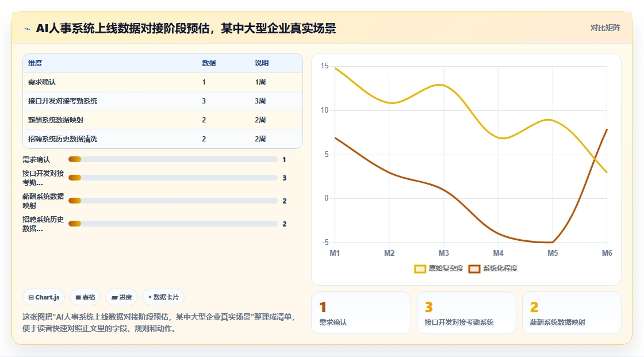The width and height of the screenshot is (644, 357).
Task: Click the 系统化程度 legend text
Action: click(x=500, y=268)
